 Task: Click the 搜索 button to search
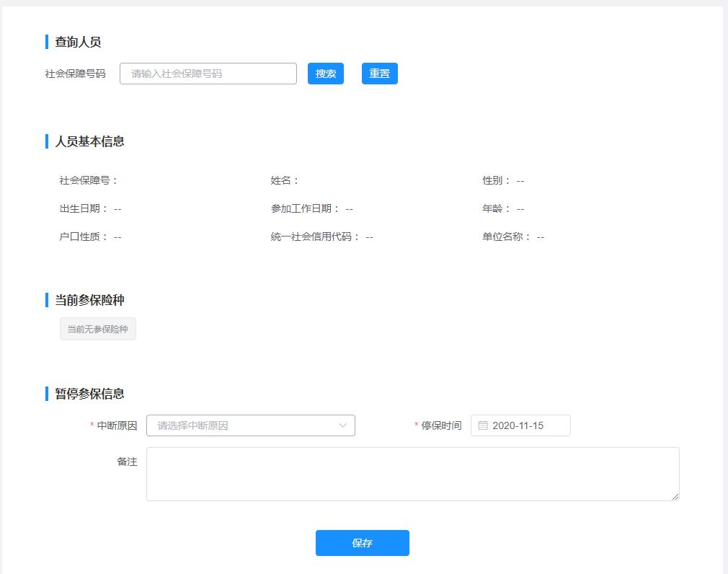tap(325, 73)
